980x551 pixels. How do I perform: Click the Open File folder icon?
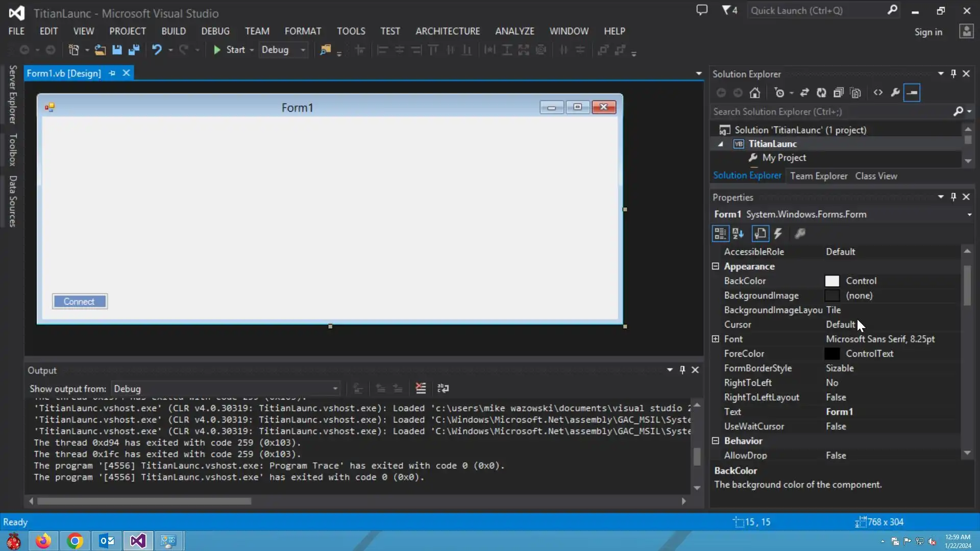[100, 49]
